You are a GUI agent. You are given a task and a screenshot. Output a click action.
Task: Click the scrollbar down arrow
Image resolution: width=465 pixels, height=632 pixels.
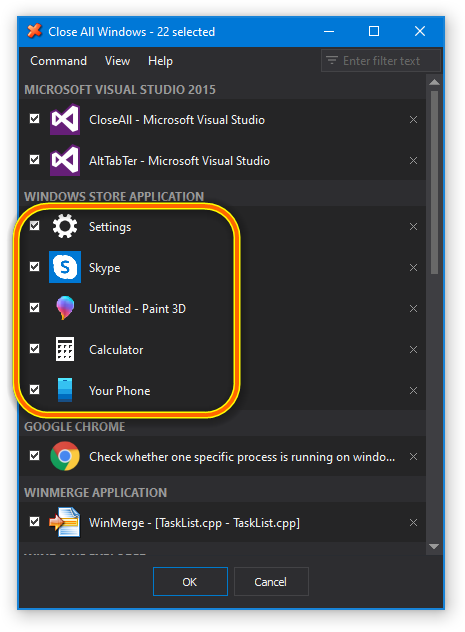point(434,547)
